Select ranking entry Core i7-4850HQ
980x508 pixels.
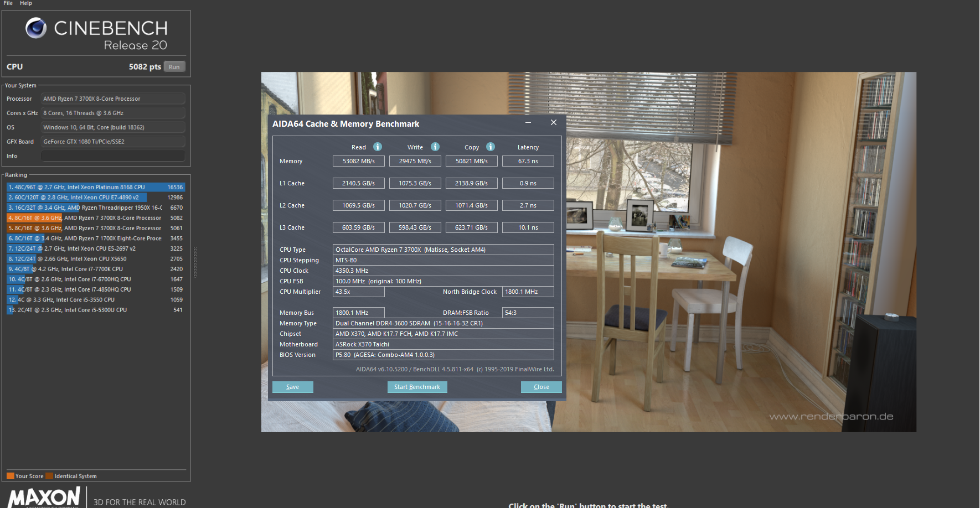[95, 289]
